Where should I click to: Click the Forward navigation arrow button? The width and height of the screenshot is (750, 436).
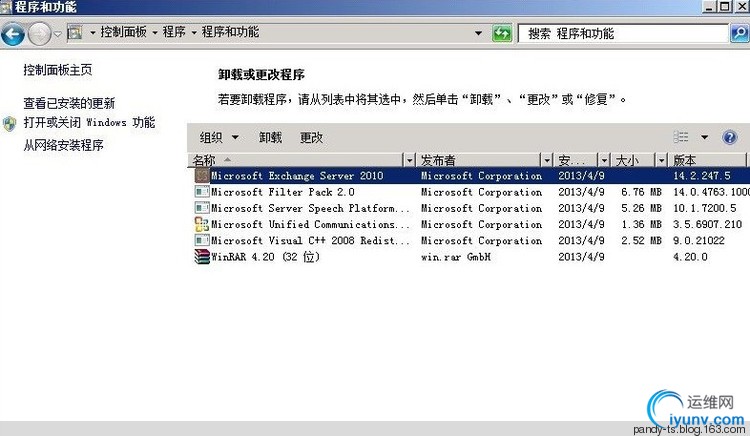(39, 34)
